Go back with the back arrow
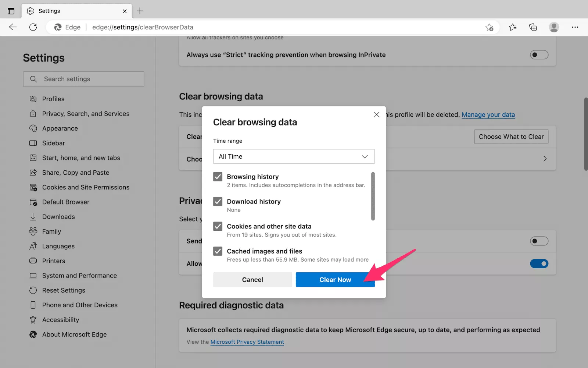 tap(13, 27)
